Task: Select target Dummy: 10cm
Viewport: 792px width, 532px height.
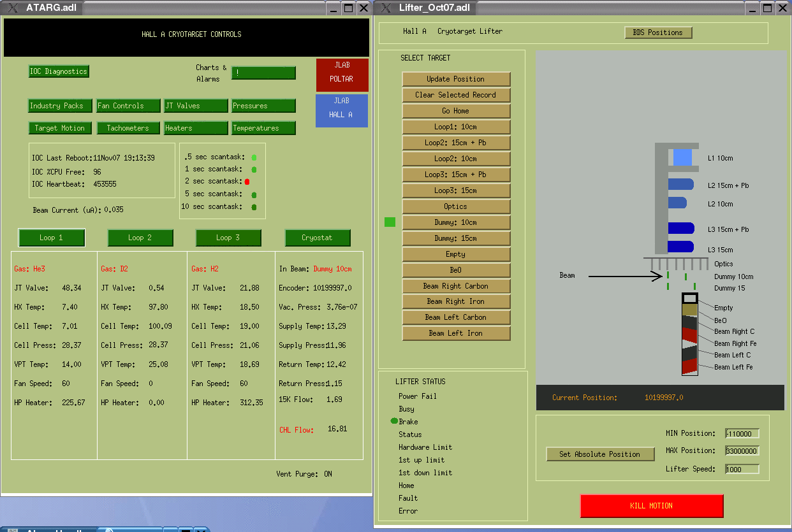Action: coord(456,222)
